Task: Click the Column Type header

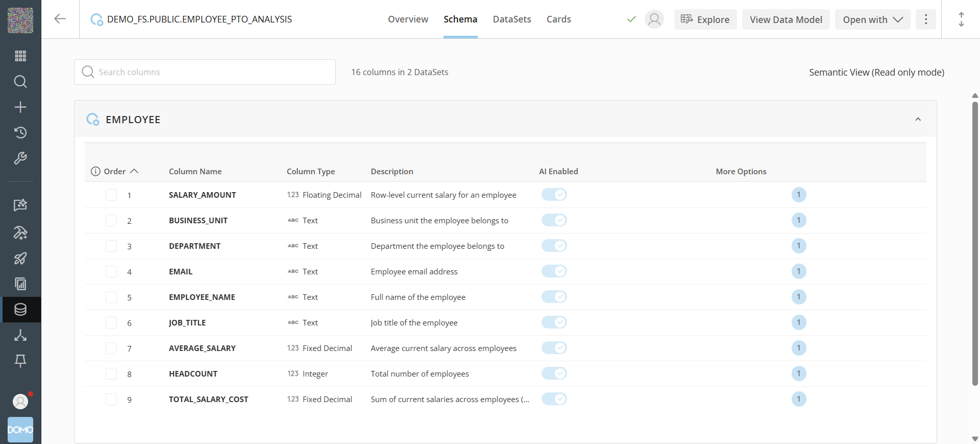Action: click(310, 171)
